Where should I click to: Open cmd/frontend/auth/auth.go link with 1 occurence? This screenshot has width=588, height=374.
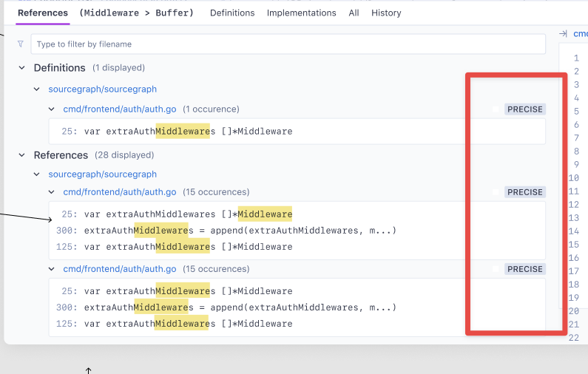pos(120,109)
